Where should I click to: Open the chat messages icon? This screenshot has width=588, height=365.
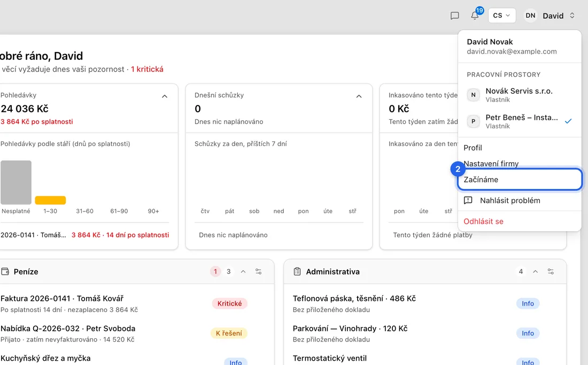point(454,16)
